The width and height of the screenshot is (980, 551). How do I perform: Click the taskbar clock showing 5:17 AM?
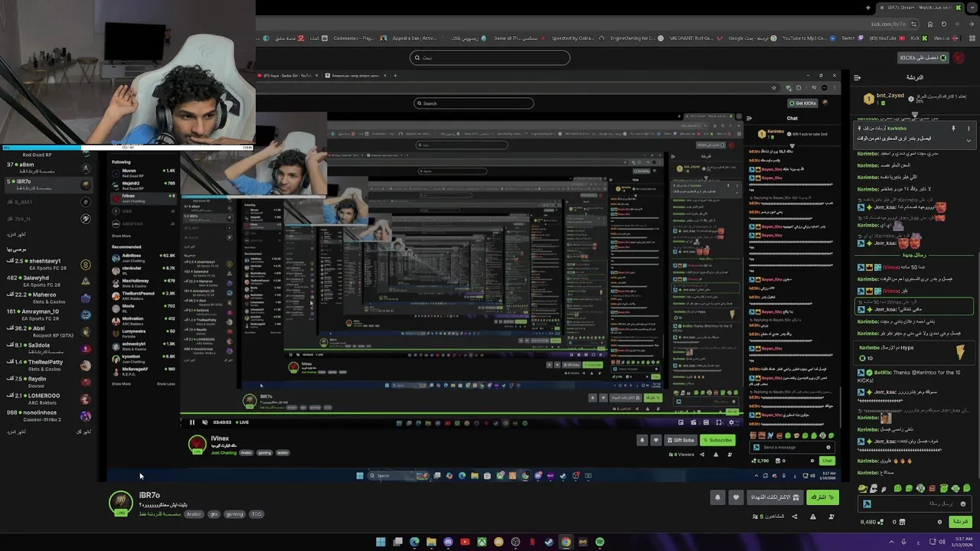coord(963,542)
